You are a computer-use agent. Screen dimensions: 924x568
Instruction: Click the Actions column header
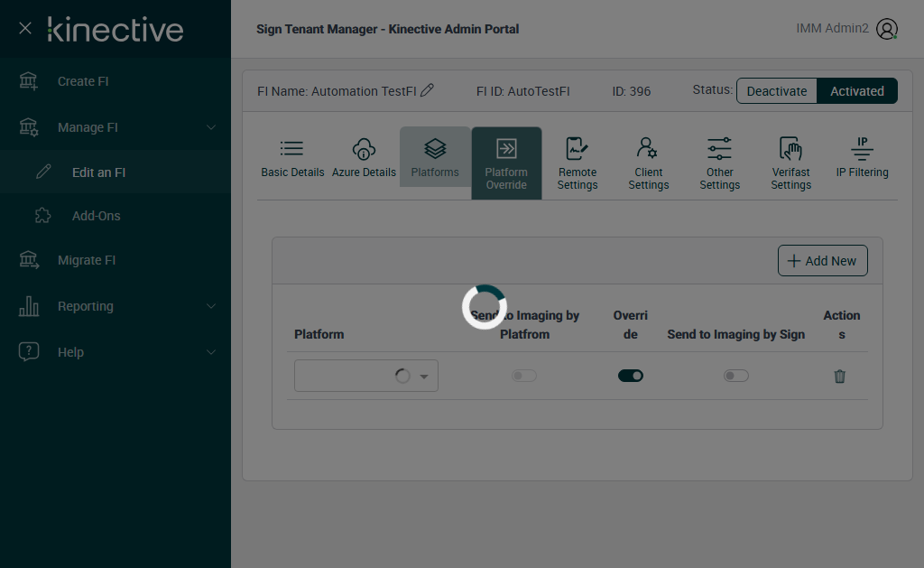pyautogui.click(x=842, y=324)
